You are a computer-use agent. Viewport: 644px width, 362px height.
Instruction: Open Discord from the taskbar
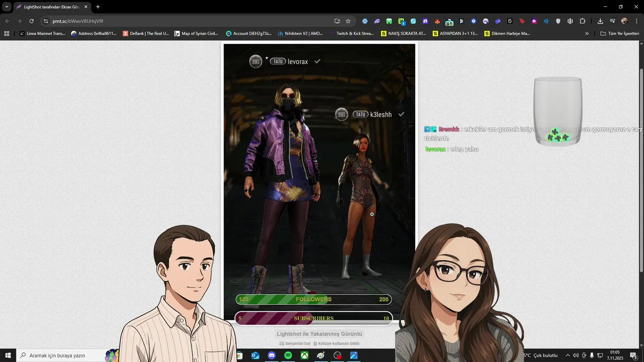pyautogui.click(x=272, y=355)
